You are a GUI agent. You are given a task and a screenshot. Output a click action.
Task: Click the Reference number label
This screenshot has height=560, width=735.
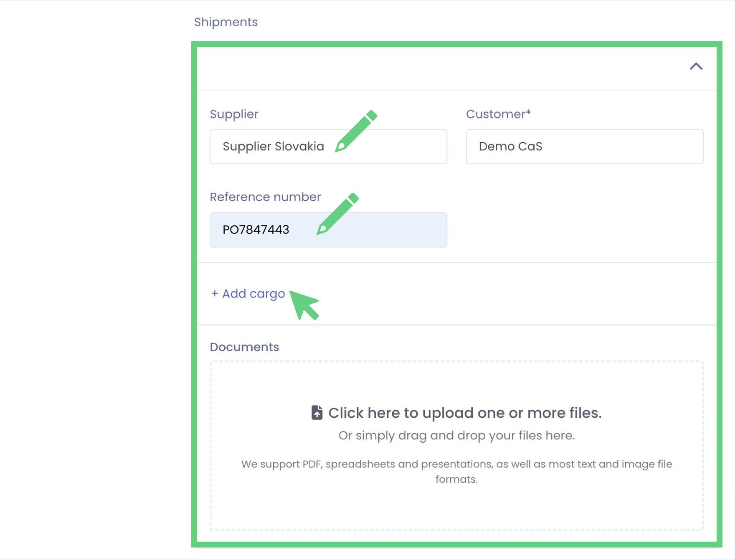tap(265, 197)
